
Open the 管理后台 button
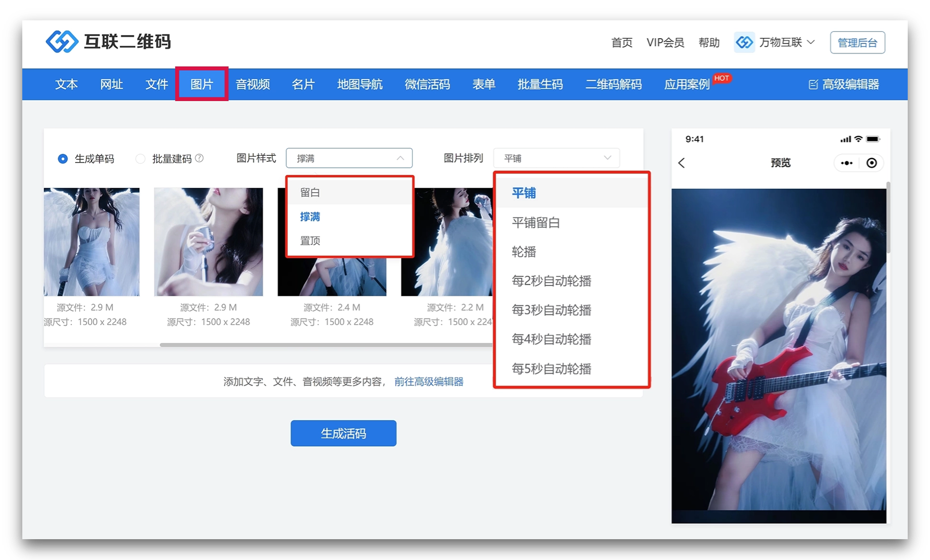click(x=857, y=43)
